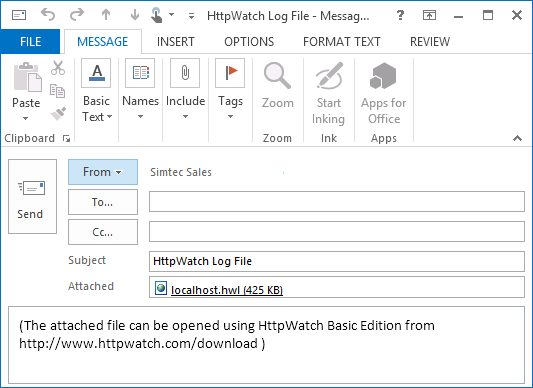Expand the Names dropdown

tap(140, 90)
